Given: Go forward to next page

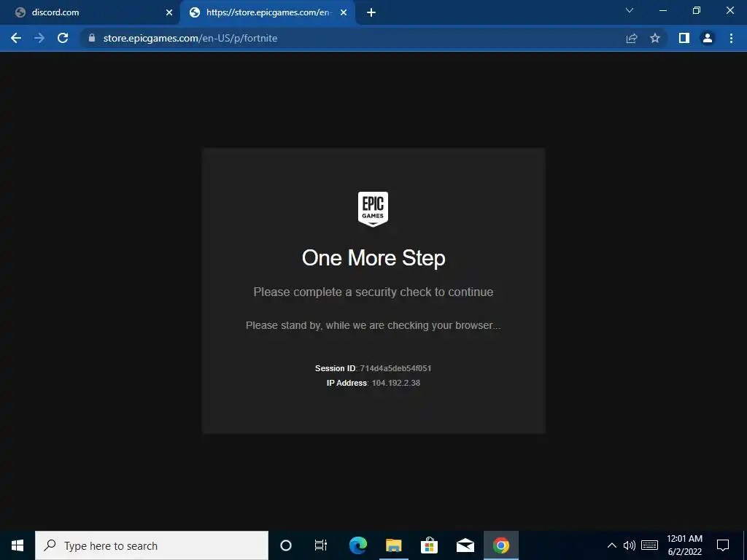Looking at the screenshot, I should point(39,38).
